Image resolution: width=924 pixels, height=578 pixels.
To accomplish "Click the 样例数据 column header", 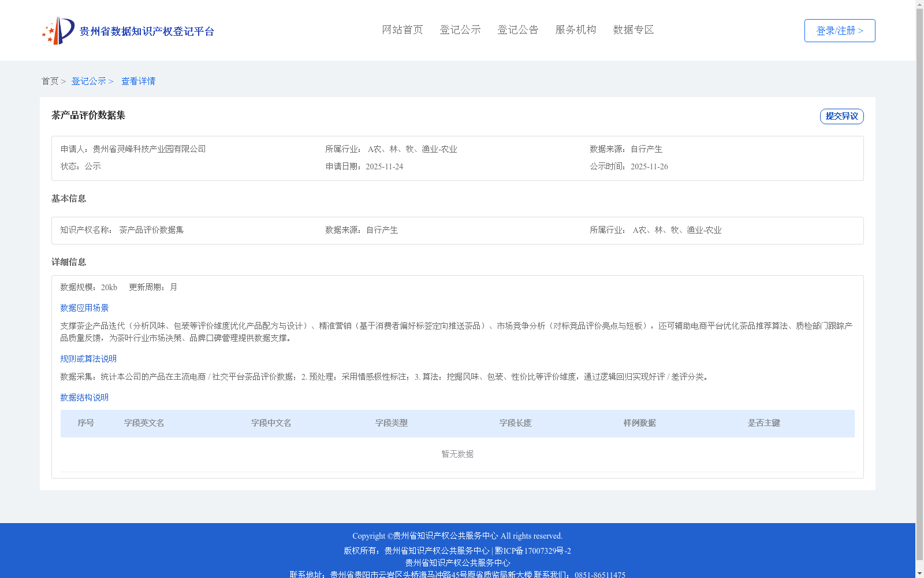I will 640,423.
